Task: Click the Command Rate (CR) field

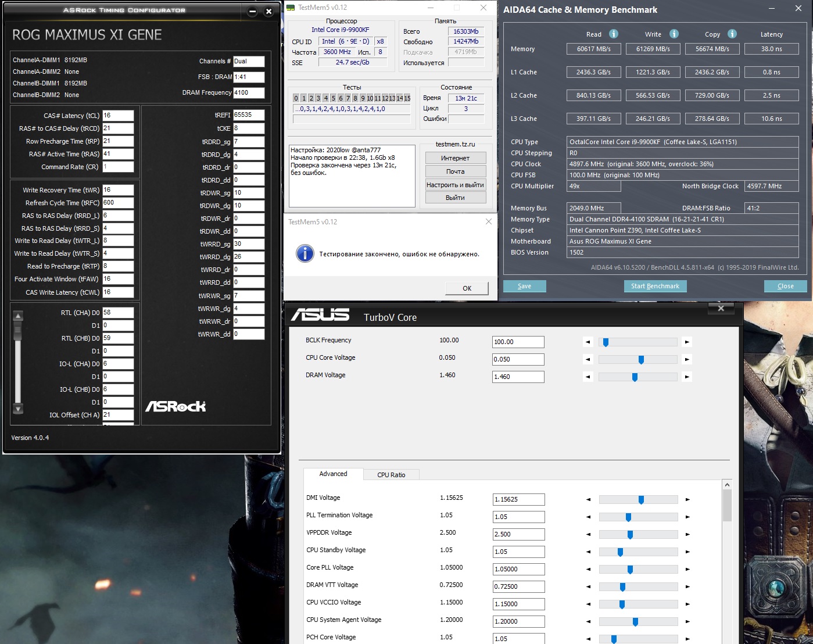Action: click(118, 167)
